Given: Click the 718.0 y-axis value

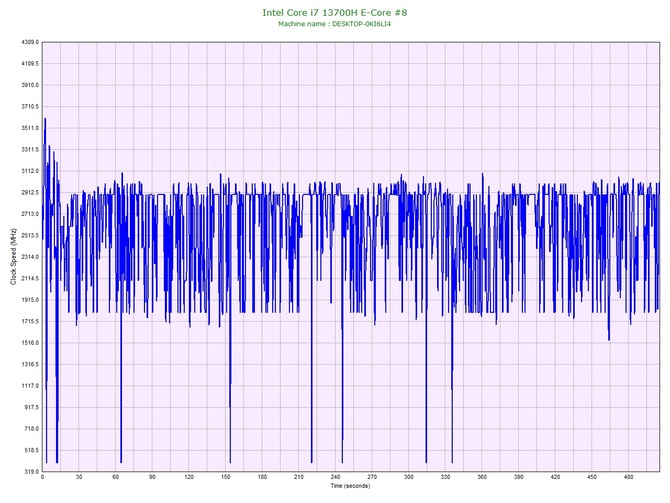Looking at the screenshot, I should pyautogui.click(x=31, y=429).
